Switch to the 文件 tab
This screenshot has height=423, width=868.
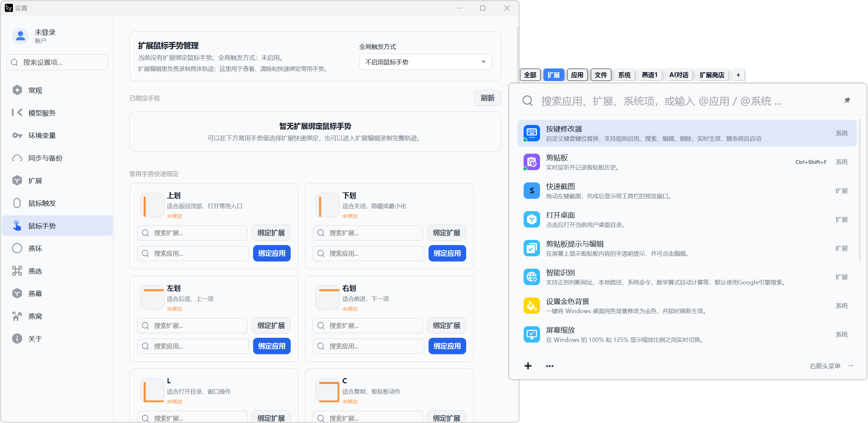pos(601,75)
